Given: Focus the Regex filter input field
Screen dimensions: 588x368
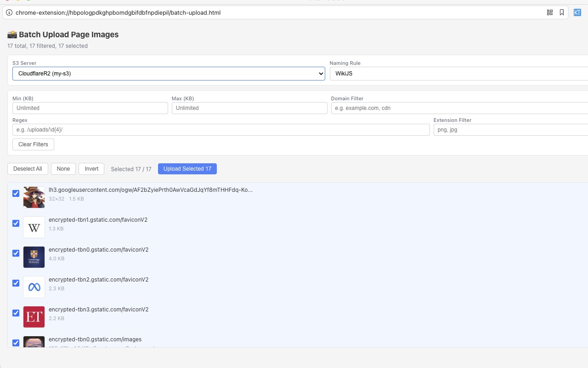Looking at the screenshot, I should tap(221, 130).
